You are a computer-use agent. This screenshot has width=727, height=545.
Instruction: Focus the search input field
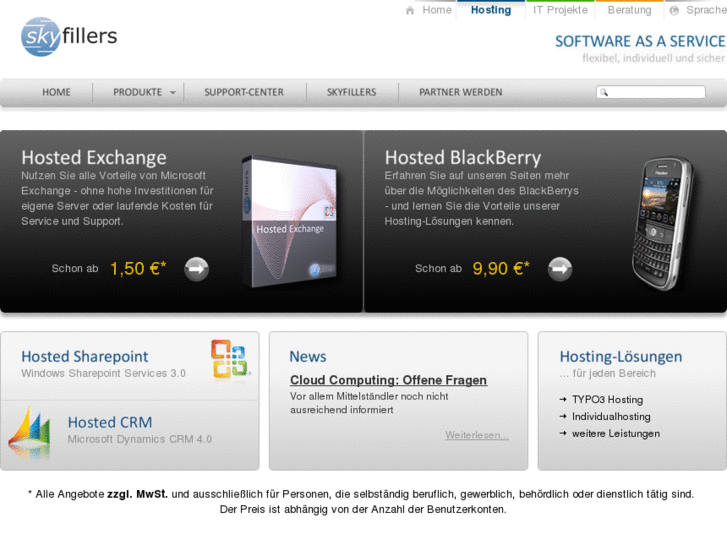651,92
